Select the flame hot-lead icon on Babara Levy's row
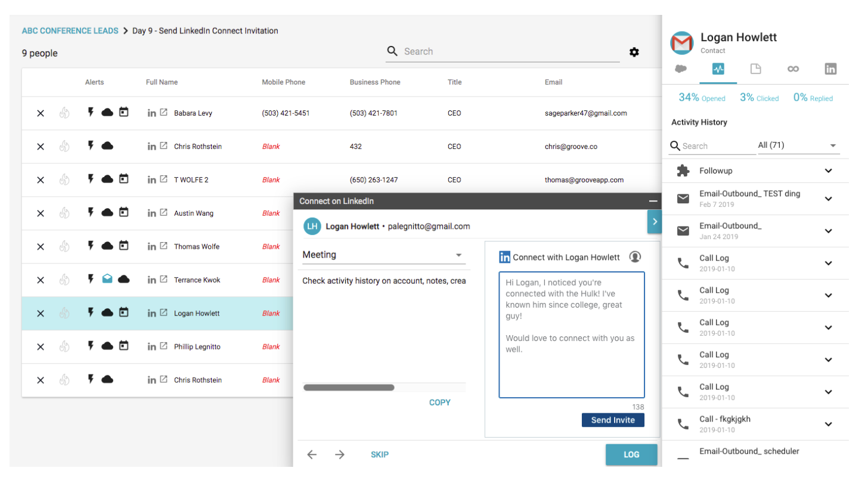The width and height of the screenshot is (868, 477). 64,113
